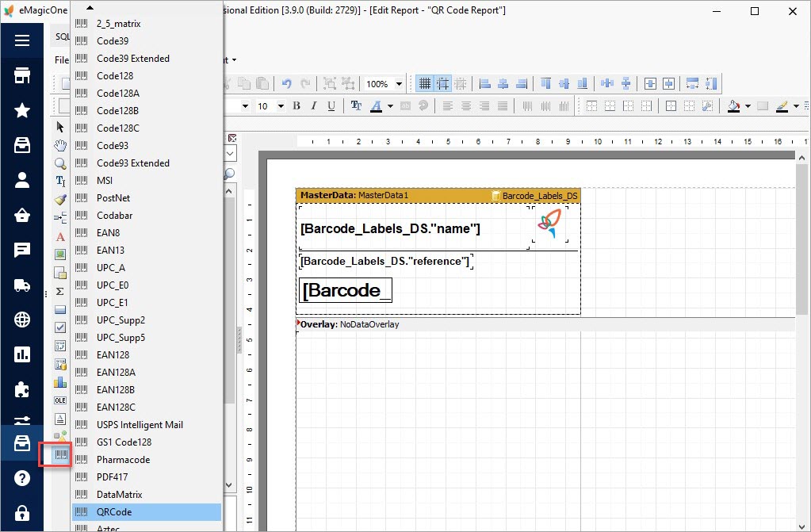Open the fill color bucket tool
Image resolution: width=811 pixels, height=532 pixels.
click(x=733, y=106)
